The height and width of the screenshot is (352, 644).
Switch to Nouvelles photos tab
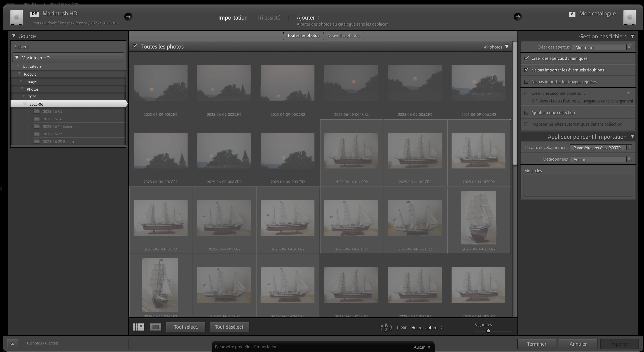[x=343, y=36]
